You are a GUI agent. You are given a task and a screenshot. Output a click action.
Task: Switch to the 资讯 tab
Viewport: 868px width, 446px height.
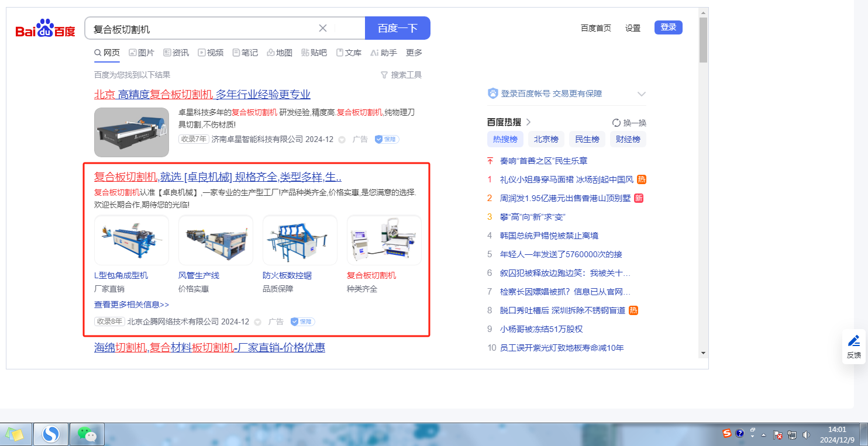[x=176, y=53]
